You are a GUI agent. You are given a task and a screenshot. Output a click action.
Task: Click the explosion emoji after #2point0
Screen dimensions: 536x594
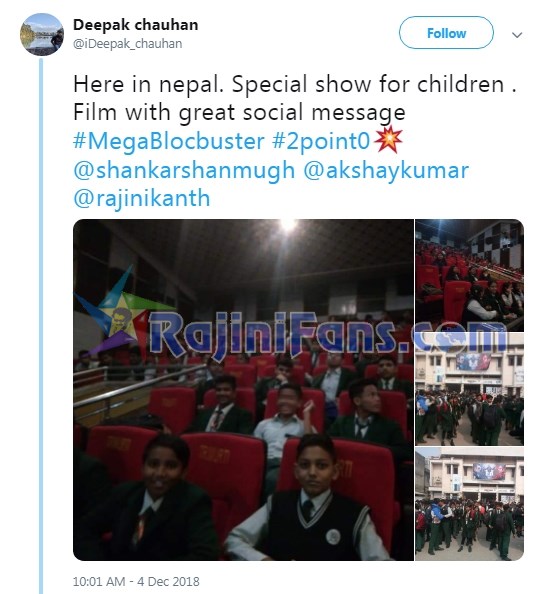(x=388, y=141)
